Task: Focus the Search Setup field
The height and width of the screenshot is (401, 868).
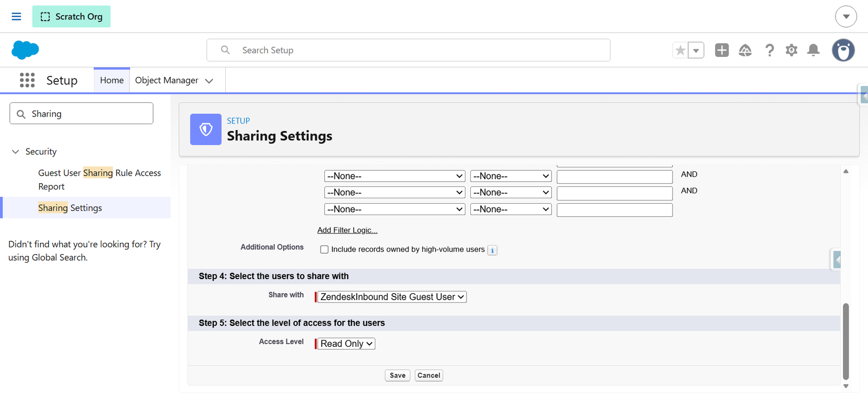Action: (x=408, y=50)
